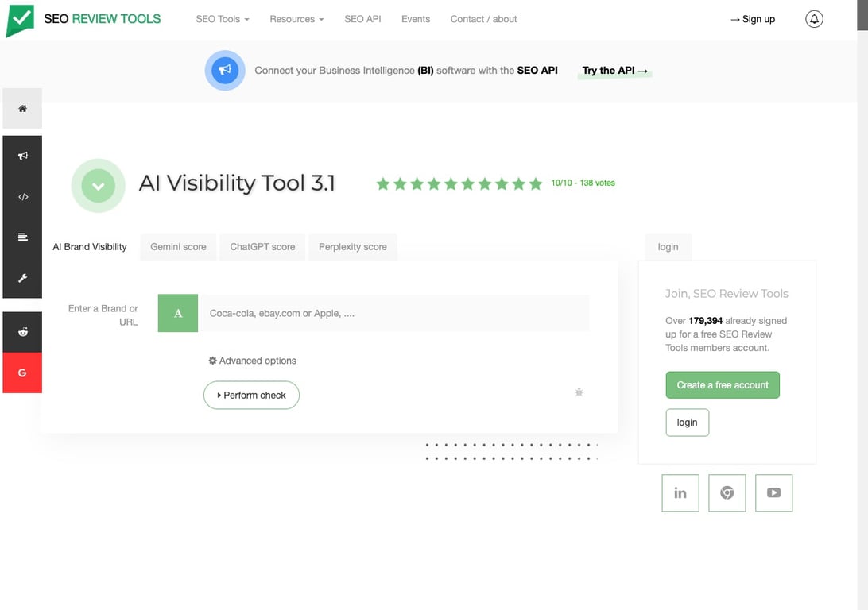Open sidebar wrench tools icon

[22, 278]
